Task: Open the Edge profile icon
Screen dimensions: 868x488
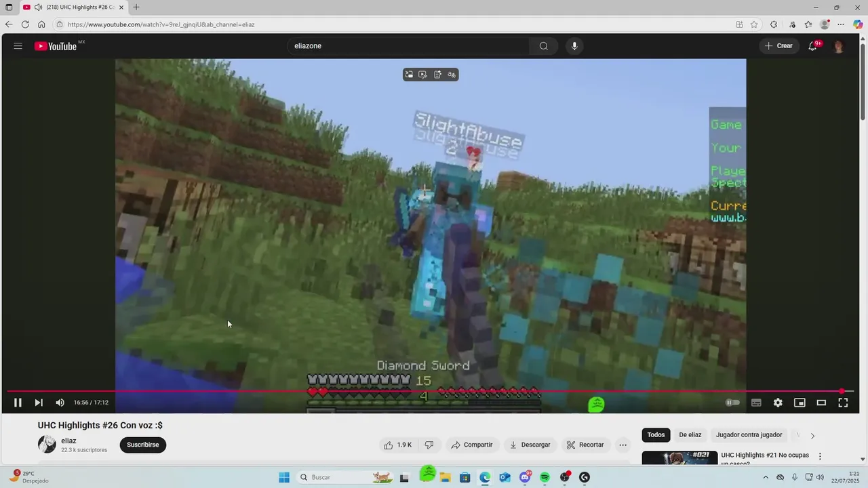Action: pyautogui.click(x=825, y=24)
